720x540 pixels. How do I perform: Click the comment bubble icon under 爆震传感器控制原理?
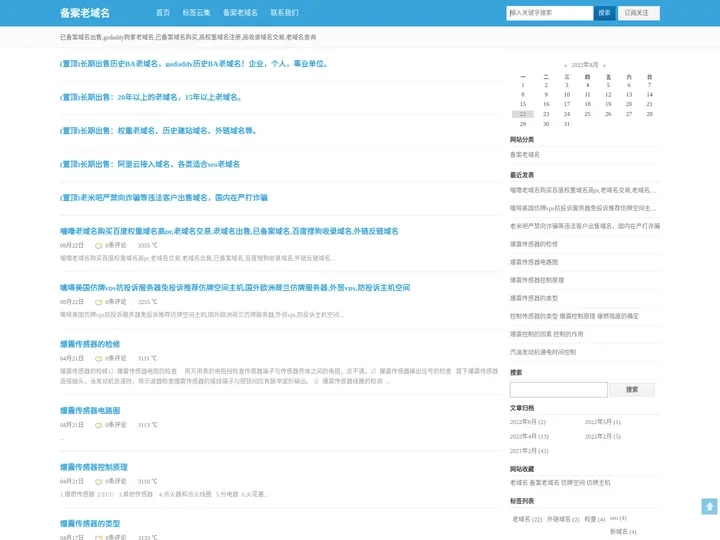98,482
